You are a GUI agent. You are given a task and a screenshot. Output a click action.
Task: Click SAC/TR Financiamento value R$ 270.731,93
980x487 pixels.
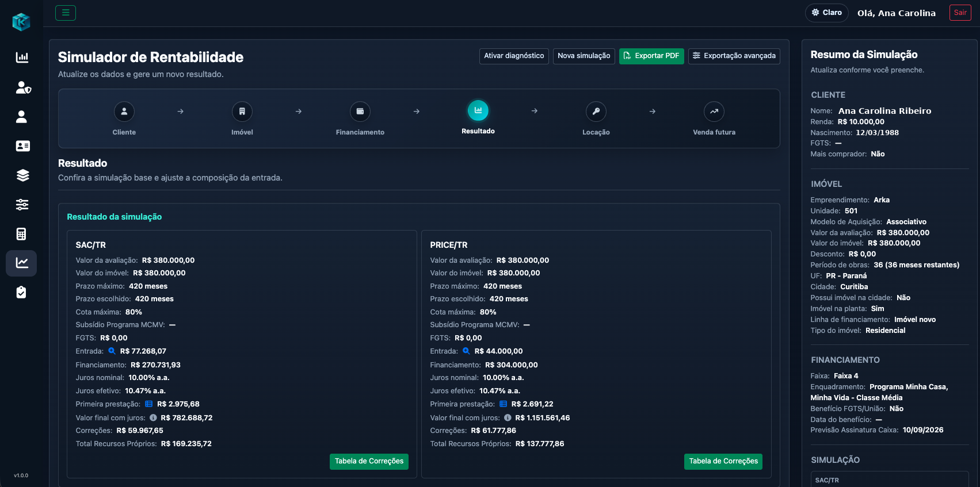coord(155,365)
